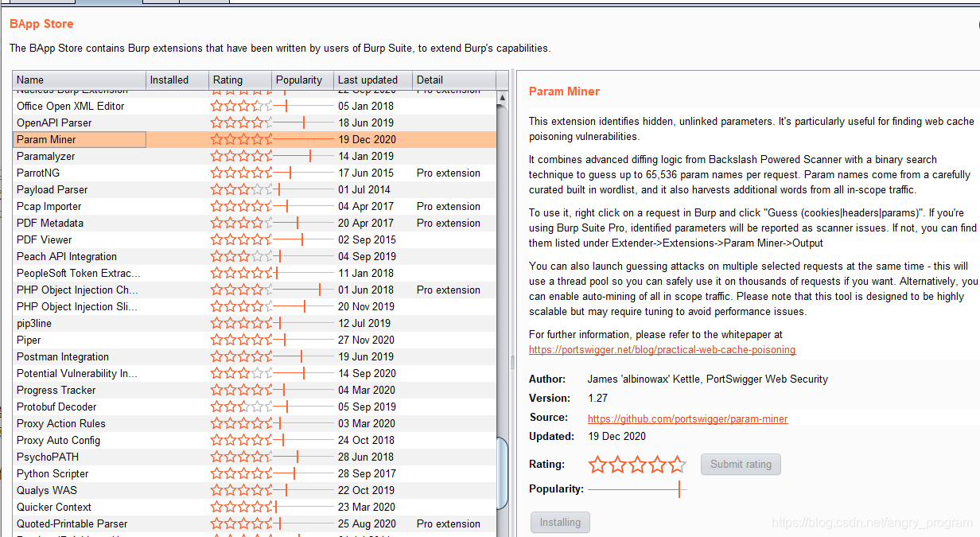Click Pro extension label in ParrotNG row
Viewport: 980px width, 537px height.
click(449, 173)
